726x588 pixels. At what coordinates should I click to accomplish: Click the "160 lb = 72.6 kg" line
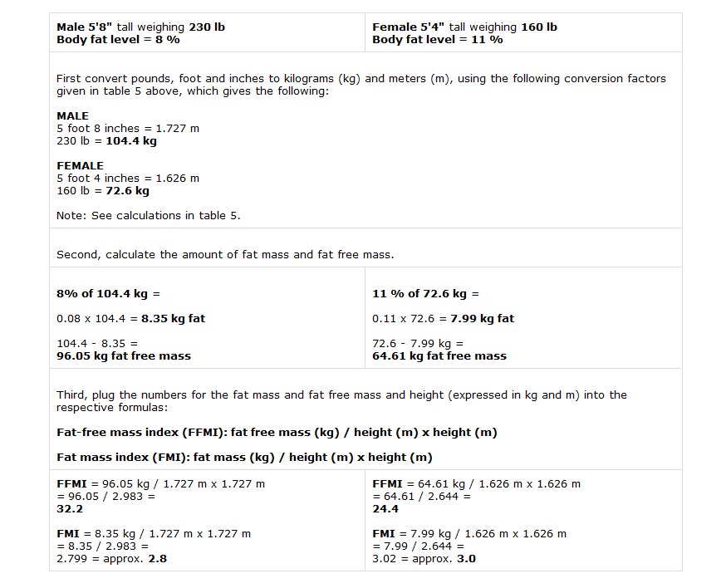pos(103,191)
